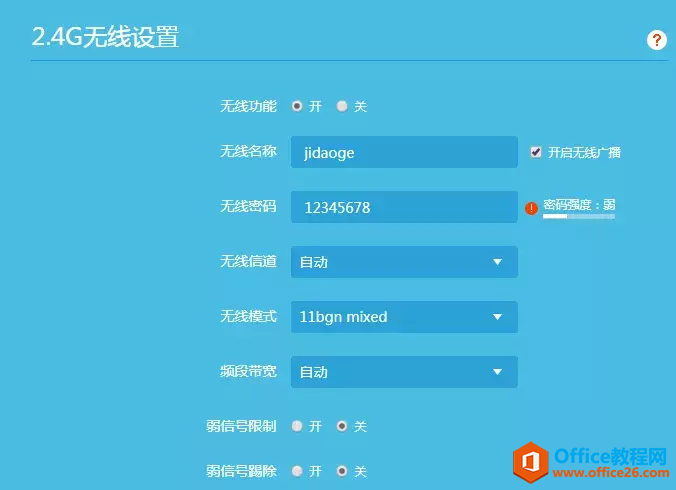Click the 无线名称 label
676x490 pixels.
coord(248,151)
